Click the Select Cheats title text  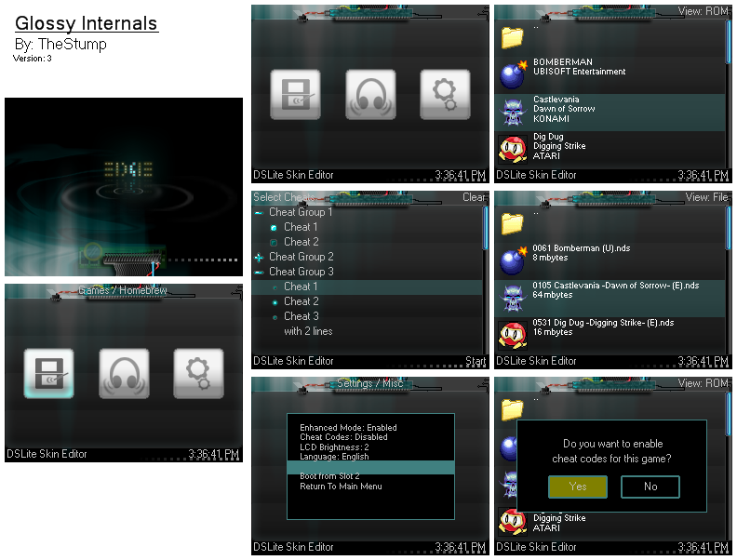pyautogui.click(x=284, y=197)
